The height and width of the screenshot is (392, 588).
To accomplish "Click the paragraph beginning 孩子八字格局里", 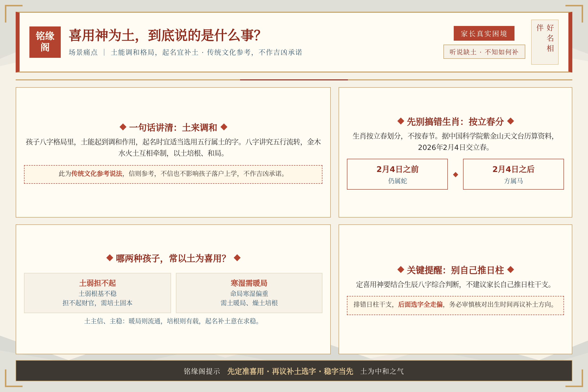I will (x=173, y=147).
